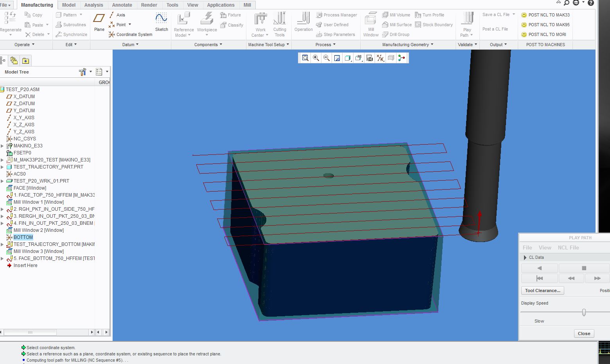Image resolution: width=610 pixels, height=364 pixels.
Task: Toggle spin center display
Action: pyautogui.click(x=401, y=58)
